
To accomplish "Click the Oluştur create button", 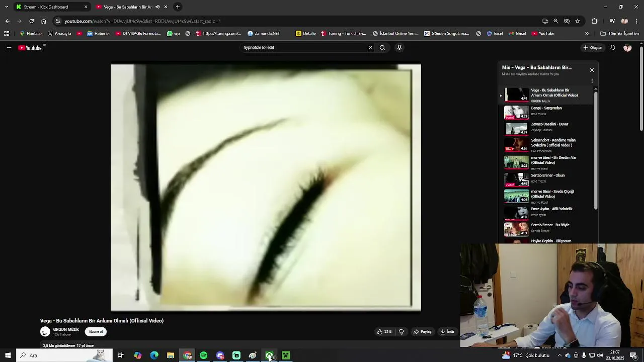I will coord(593,48).
